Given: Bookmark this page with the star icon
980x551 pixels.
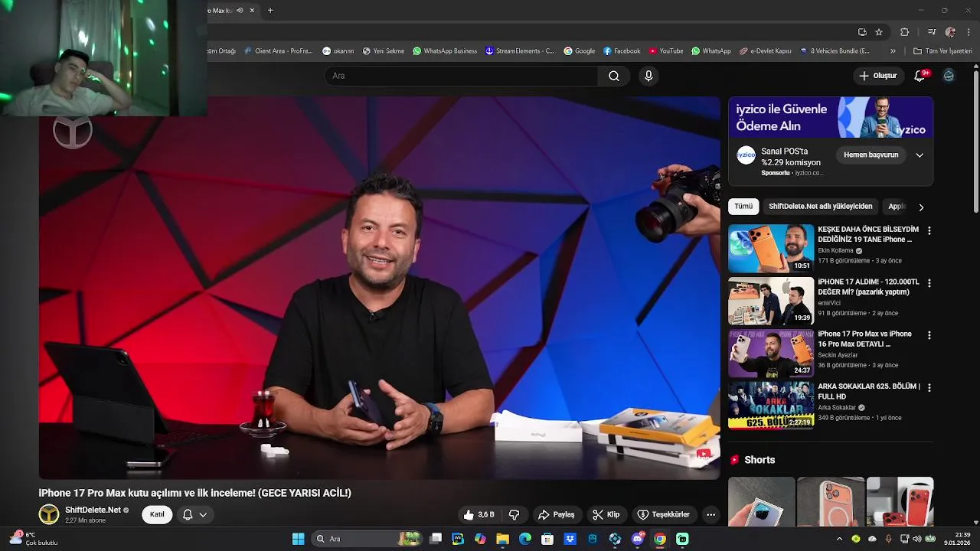Looking at the screenshot, I should point(879,32).
